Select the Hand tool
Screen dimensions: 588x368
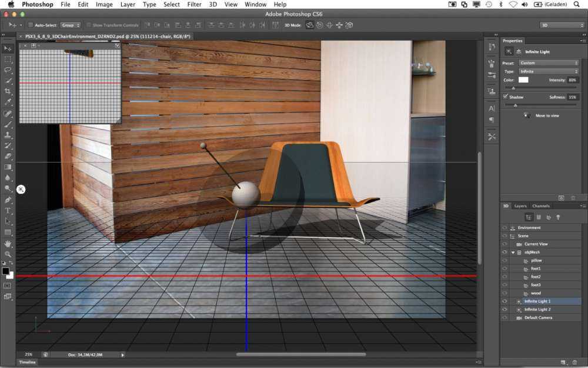[8, 243]
